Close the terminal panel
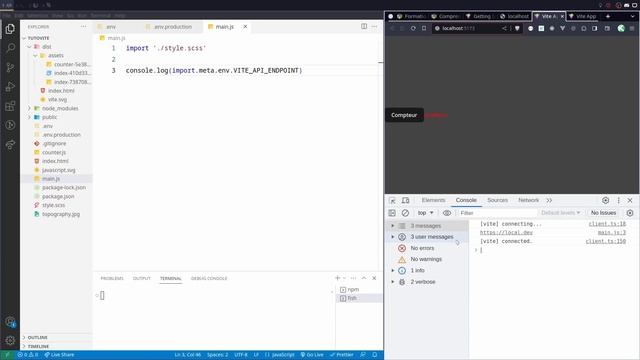This screenshot has width=640, height=360. 374,278
